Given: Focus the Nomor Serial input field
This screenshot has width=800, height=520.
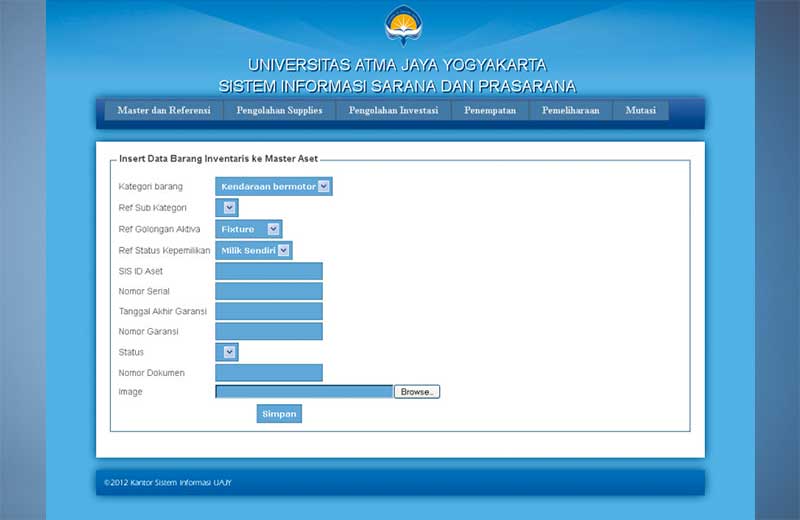Looking at the screenshot, I should pos(269,291).
